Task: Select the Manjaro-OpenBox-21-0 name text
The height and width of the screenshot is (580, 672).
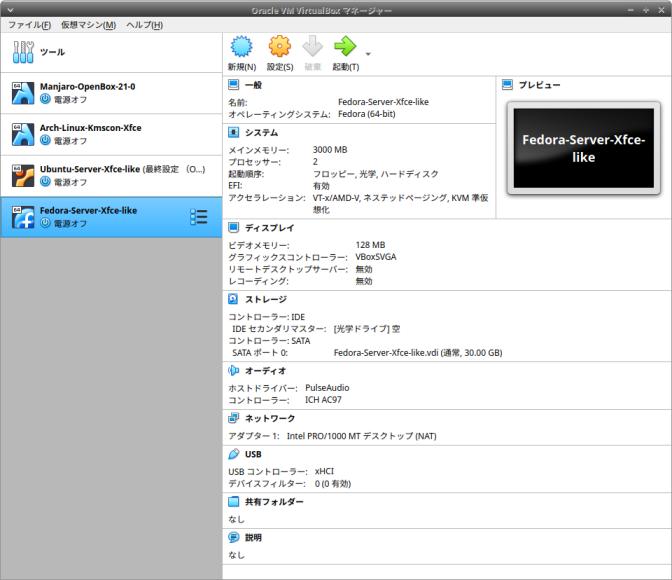Action: tap(87, 87)
